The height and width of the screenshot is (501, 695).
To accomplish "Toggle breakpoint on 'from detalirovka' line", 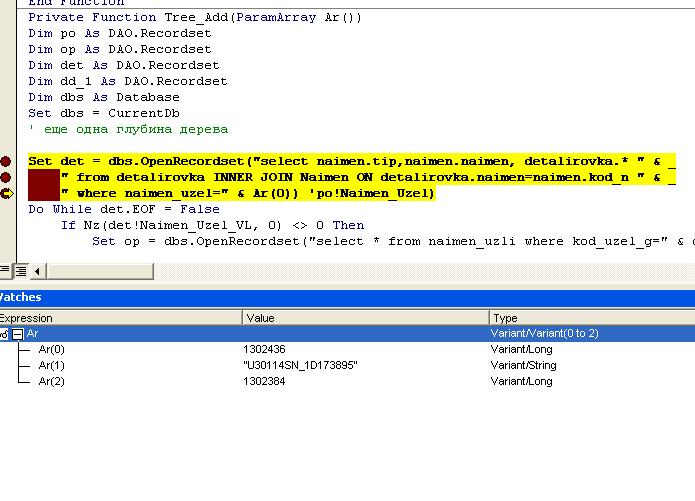I will [5, 177].
